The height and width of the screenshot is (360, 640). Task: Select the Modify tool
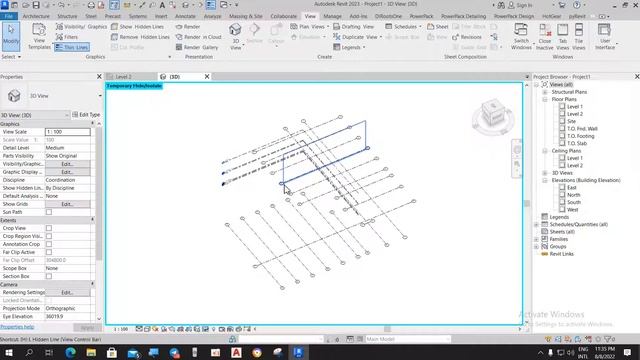[11, 37]
